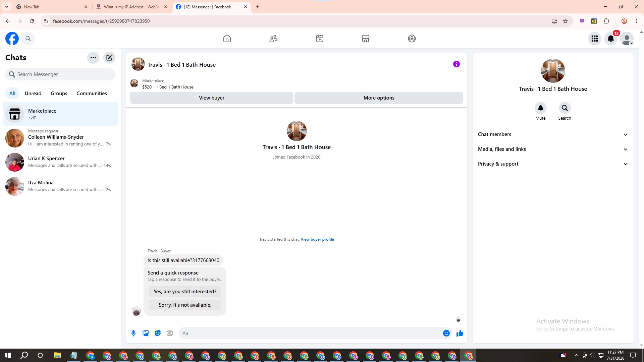Open Itza Molina conversation
644x362 pixels.
(60, 186)
